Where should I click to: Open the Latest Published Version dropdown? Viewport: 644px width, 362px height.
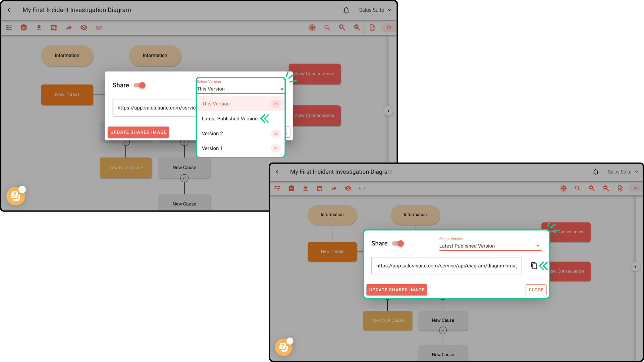coord(490,246)
